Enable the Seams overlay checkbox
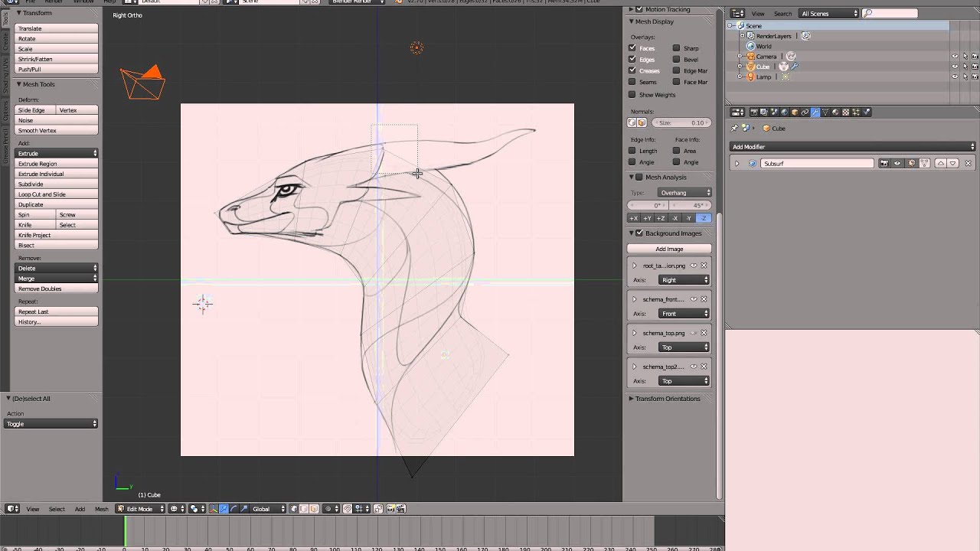980x551 pixels. point(632,82)
